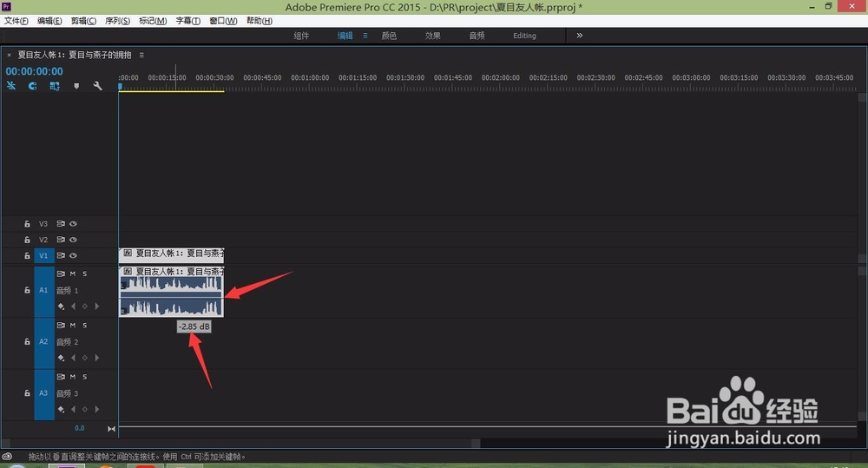
Task: Toggle lock on track V2
Action: pos(27,240)
